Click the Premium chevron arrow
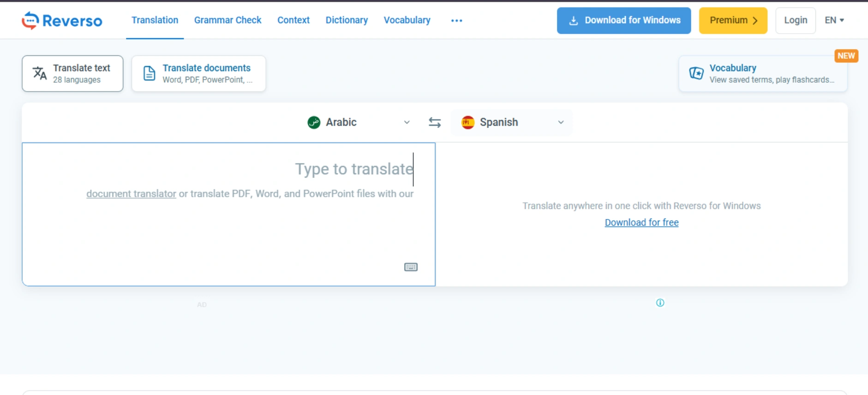This screenshot has height=395, width=868. click(755, 21)
